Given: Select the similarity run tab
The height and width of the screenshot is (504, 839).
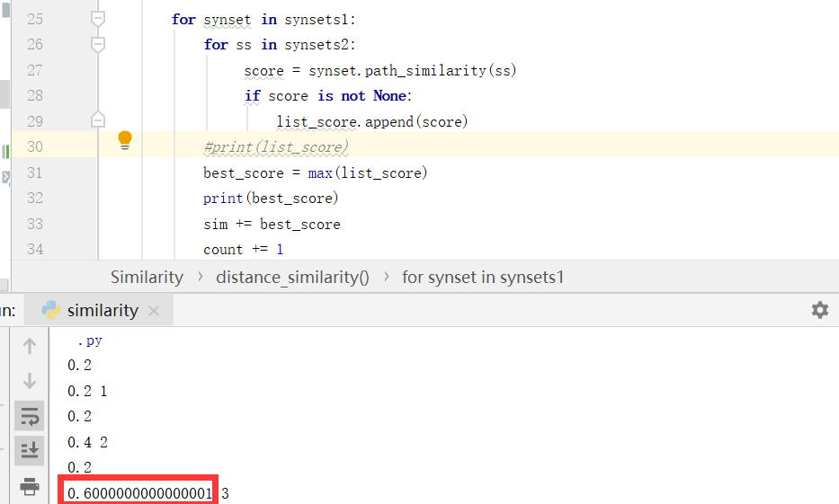Looking at the screenshot, I should point(100,311).
